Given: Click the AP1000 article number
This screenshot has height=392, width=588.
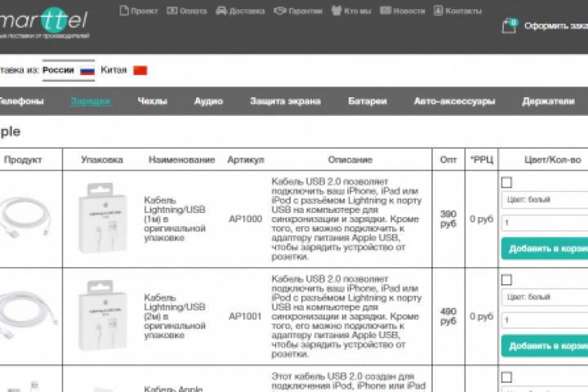Looking at the screenshot, I should (245, 219).
